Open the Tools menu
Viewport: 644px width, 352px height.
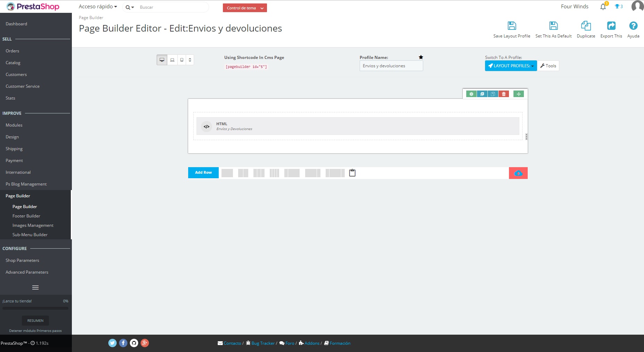pos(548,66)
